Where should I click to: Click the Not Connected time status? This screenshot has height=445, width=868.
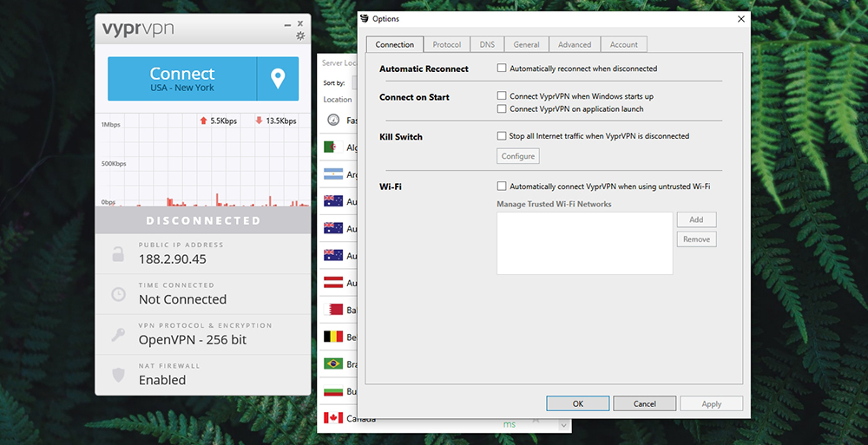pyautogui.click(x=182, y=299)
